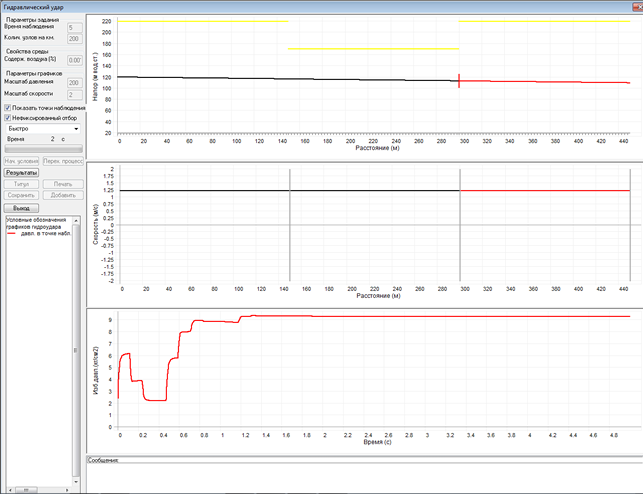The height and width of the screenshot is (494, 643).
Task: Click the red observation point marker on pressure chart
Action: 459,80
